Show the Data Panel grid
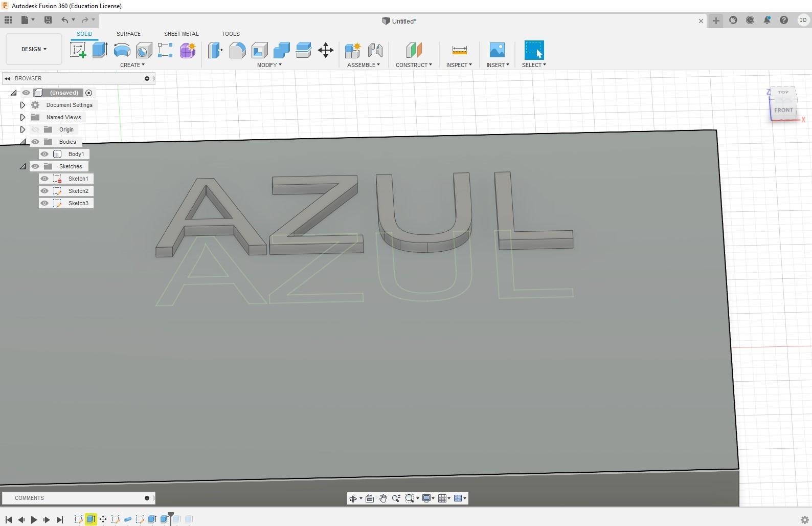 8,20
